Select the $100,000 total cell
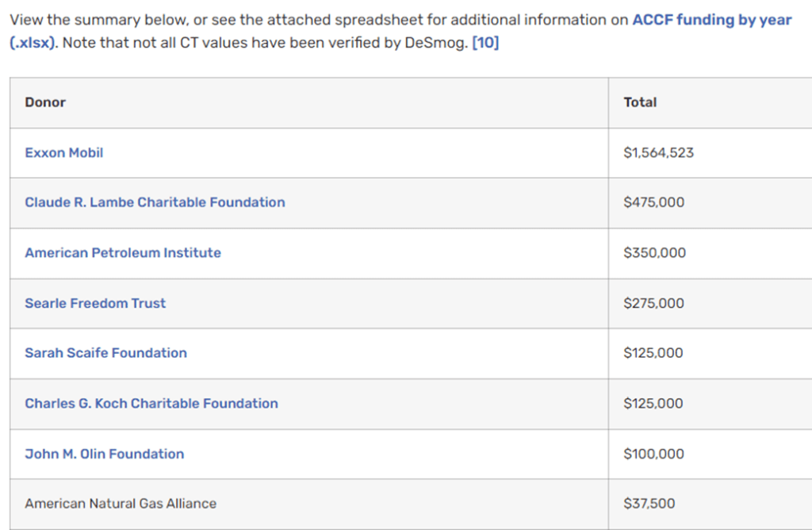The height and width of the screenshot is (530, 812). coord(654,454)
